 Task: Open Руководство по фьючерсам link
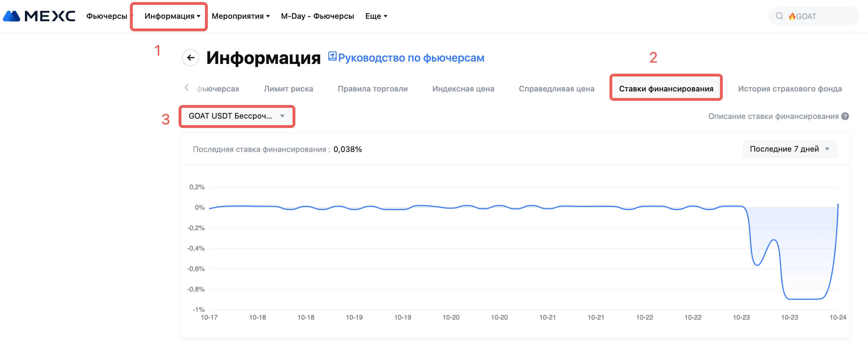(411, 58)
